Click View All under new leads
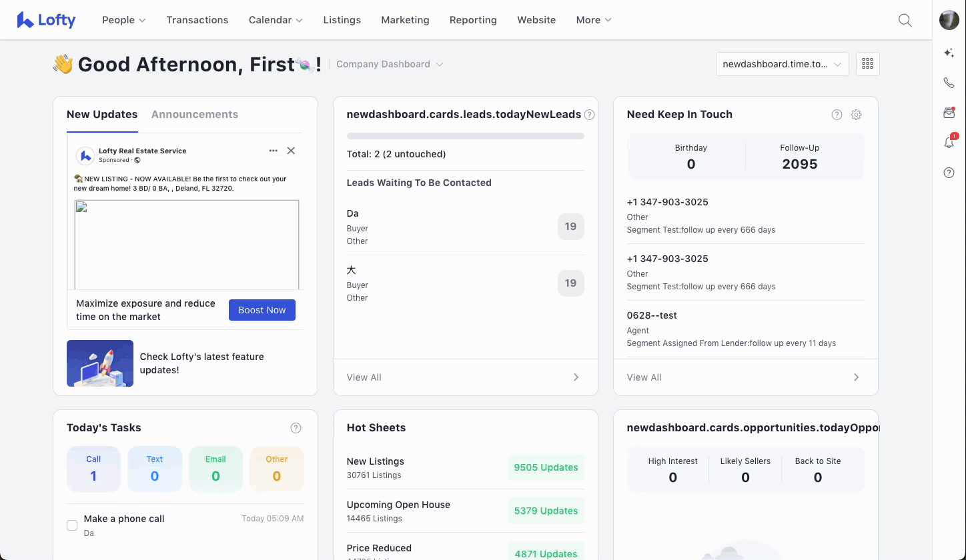 pos(364,377)
